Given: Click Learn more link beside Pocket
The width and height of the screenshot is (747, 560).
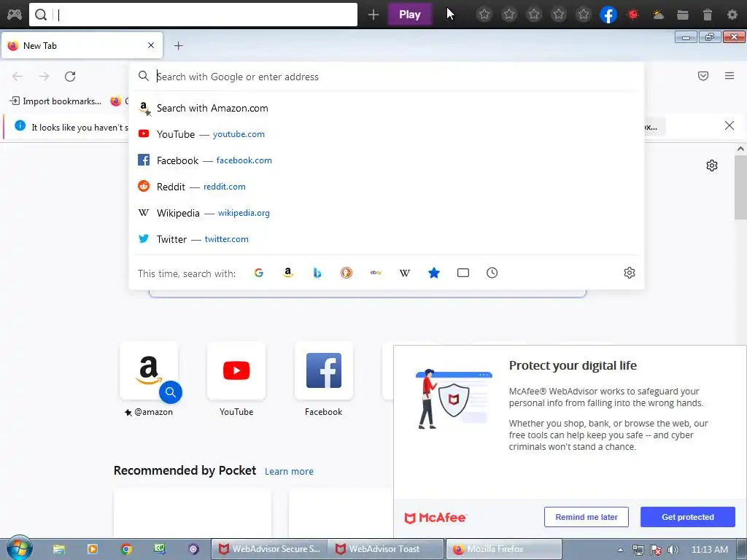Looking at the screenshot, I should pyautogui.click(x=289, y=472).
